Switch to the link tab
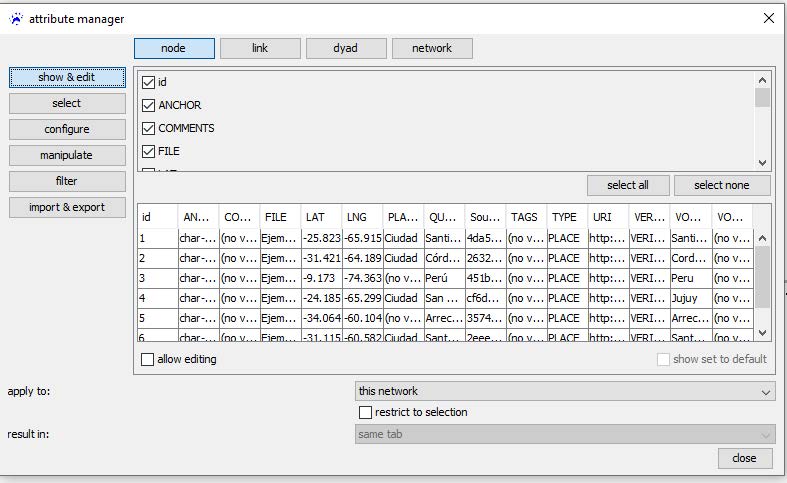 point(260,48)
